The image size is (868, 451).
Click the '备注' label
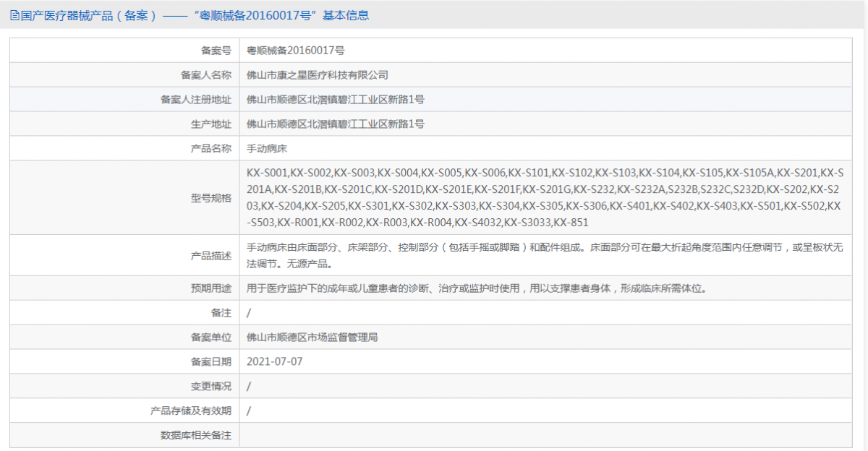[221, 312]
